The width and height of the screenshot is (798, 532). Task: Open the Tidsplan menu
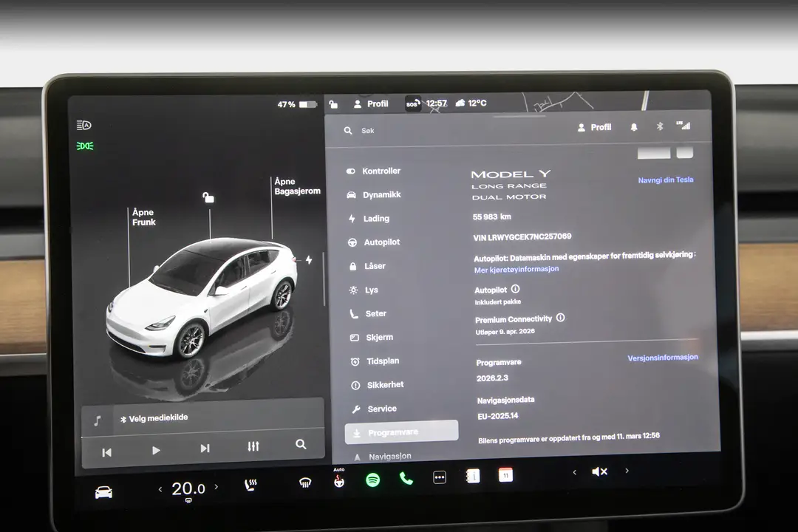[x=375, y=361]
